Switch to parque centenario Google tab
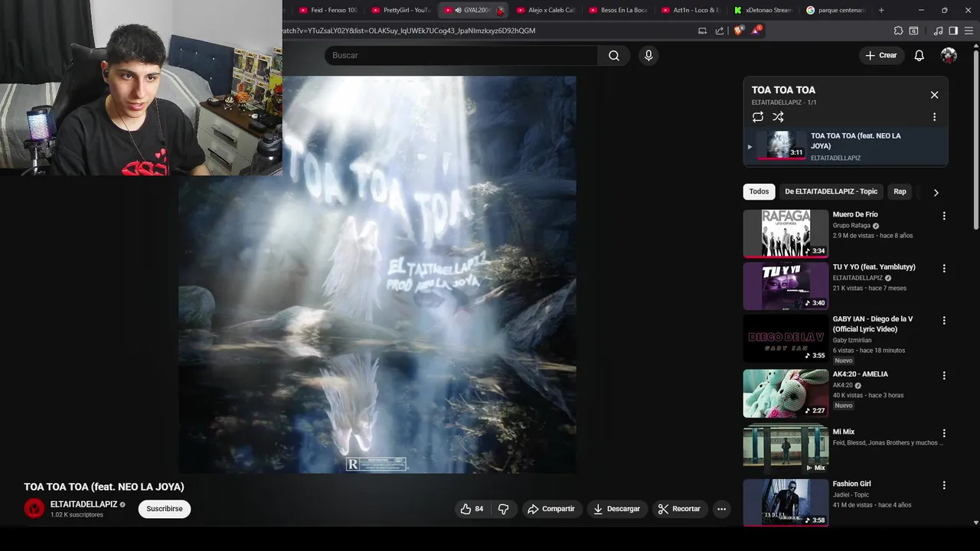This screenshot has height=551, width=980. [x=835, y=10]
